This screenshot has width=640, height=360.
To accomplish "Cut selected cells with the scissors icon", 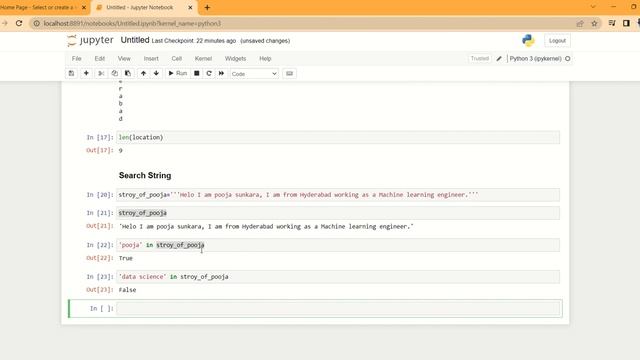I will point(101,73).
